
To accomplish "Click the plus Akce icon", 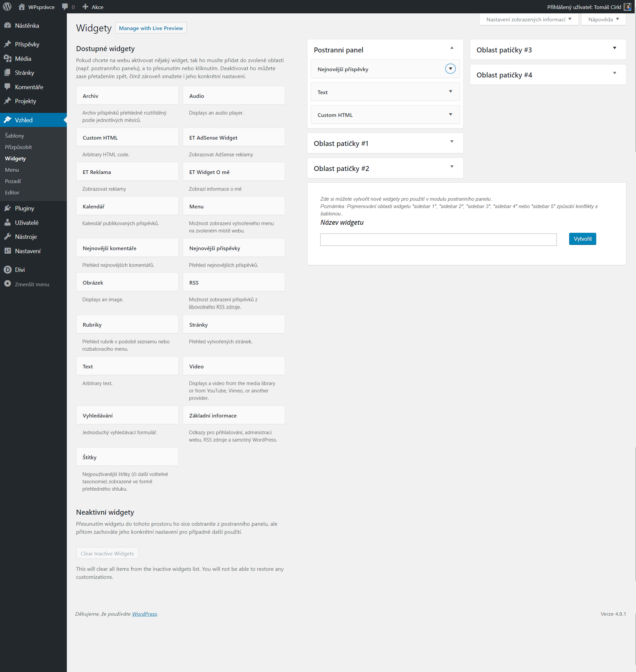I will pyautogui.click(x=86, y=7).
